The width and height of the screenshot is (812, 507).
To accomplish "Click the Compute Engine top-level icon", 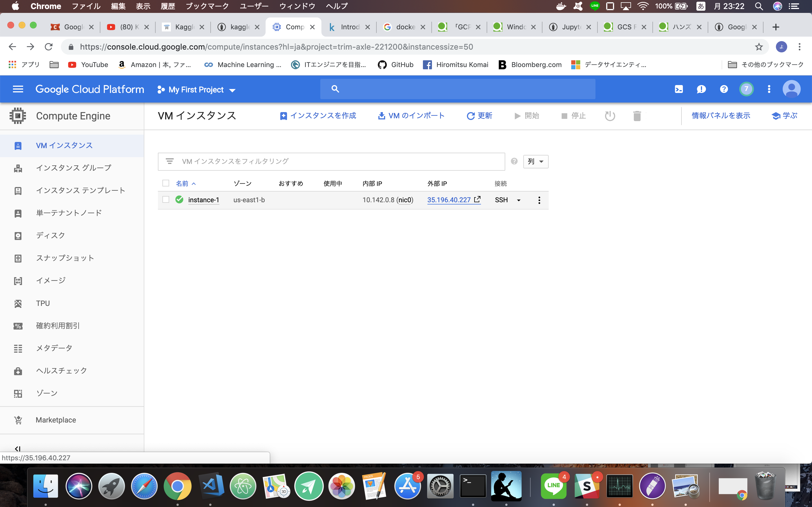I will click(x=17, y=116).
